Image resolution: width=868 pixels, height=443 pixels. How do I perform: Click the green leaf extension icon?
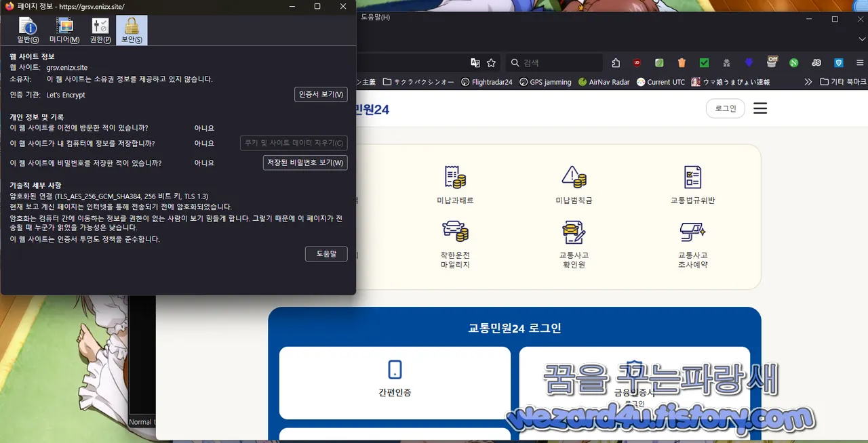click(659, 63)
